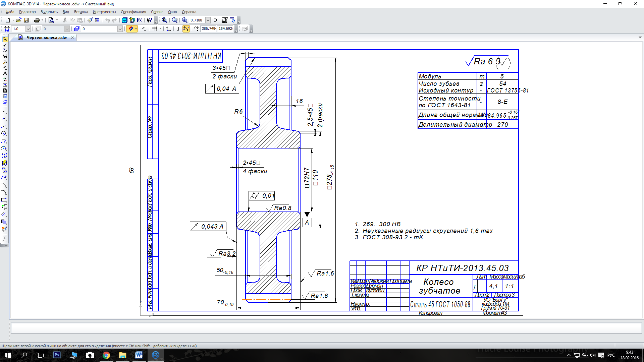644x362 pixels.
Task: Click the command prompt input area
Action: [326, 328]
